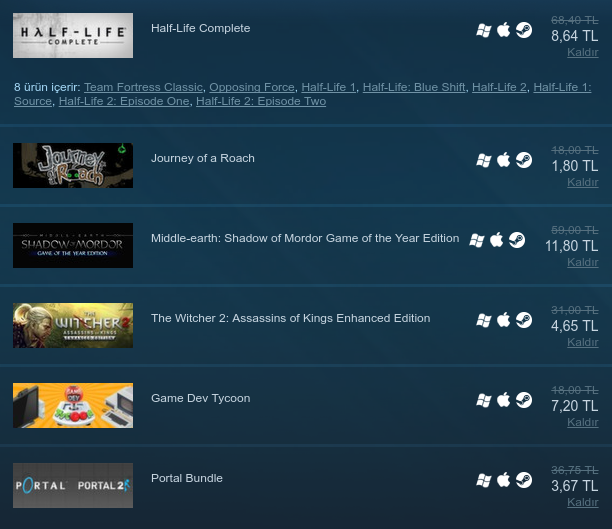Remove The Witcher 2 from the cart
612x529 pixels.
pyautogui.click(x=583, y=342)
